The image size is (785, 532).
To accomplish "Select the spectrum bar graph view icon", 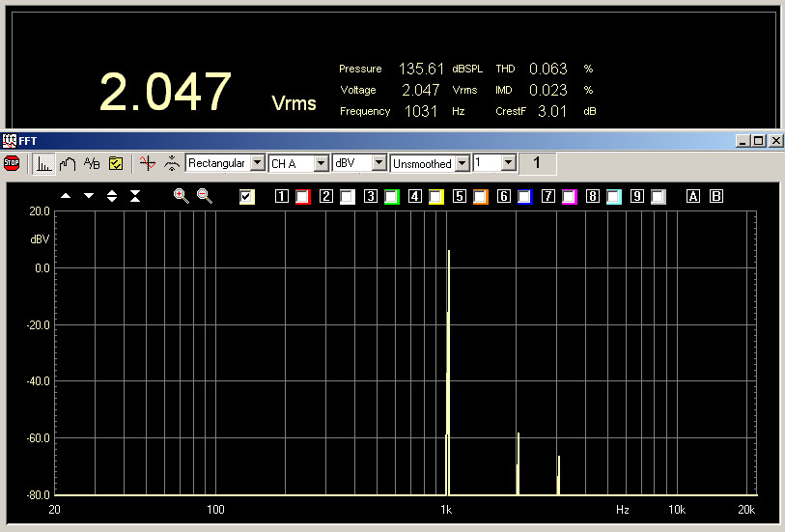I will coord(44,163).
